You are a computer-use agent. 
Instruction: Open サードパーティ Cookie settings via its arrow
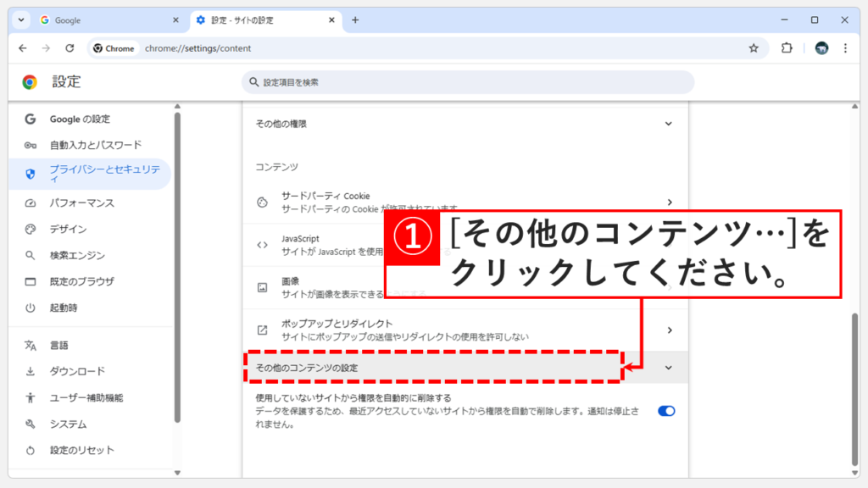[x=670, y=202]
